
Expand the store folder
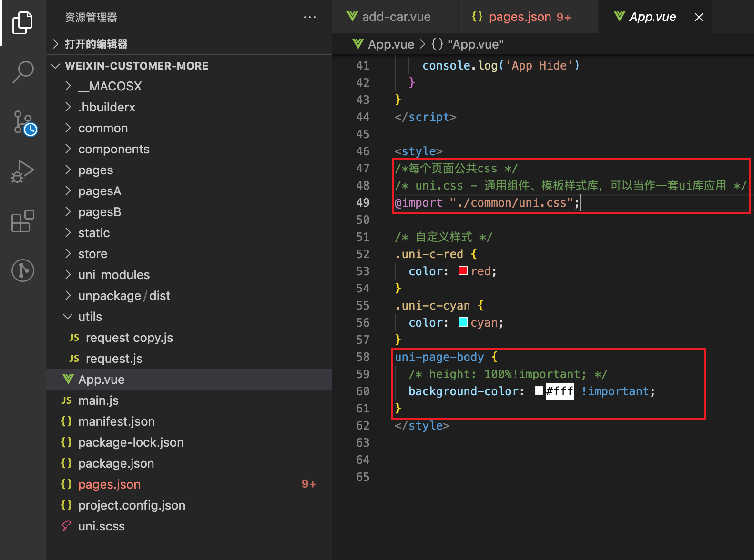[x=68, y=254]
